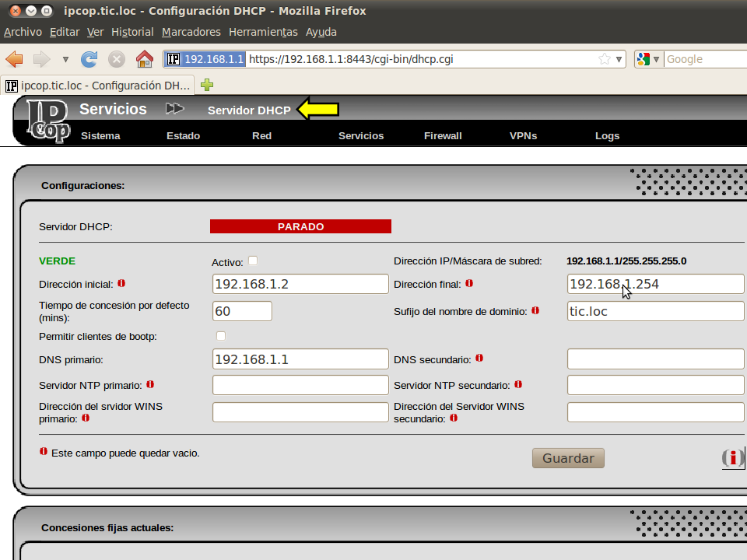This screenshot has width=747, height=560.
Task: Click the Guardar button
Action: click(x=568, y=458)
